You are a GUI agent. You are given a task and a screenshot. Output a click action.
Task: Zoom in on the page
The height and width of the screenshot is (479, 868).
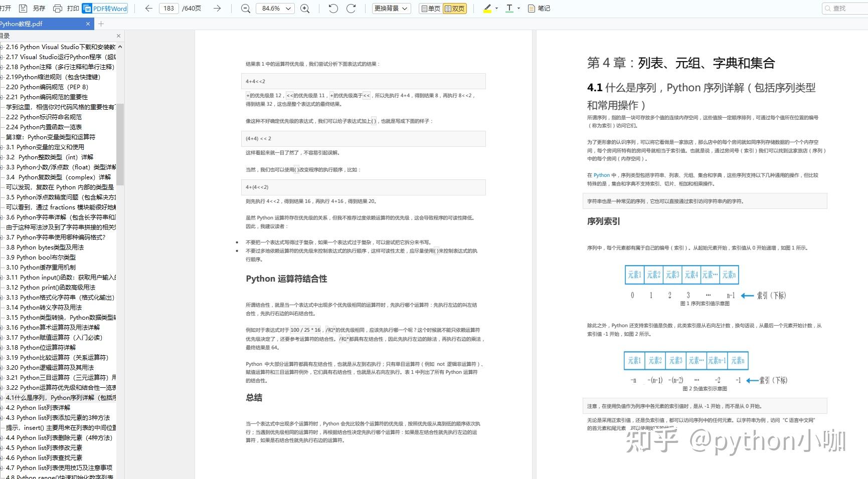click(x=305, y=9)
